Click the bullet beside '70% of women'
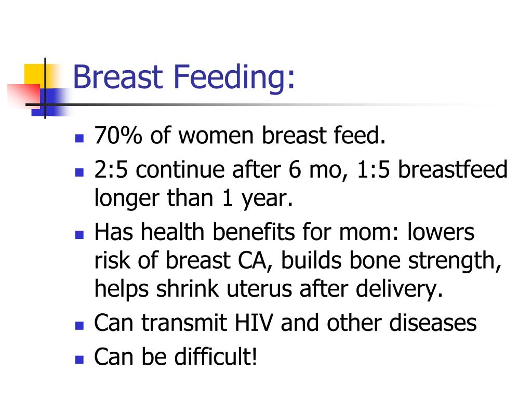 click(79, 138)
